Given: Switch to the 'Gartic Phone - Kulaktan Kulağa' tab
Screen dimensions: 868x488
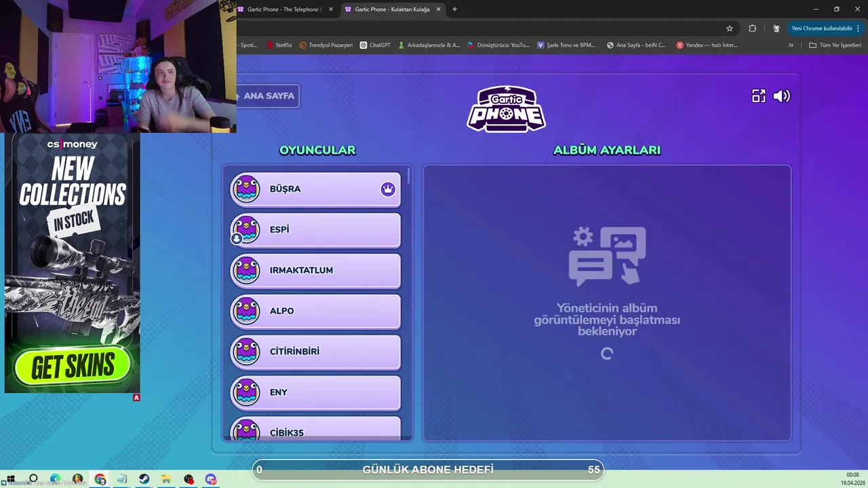Looking at the screenshot, I should pos(392,9).
